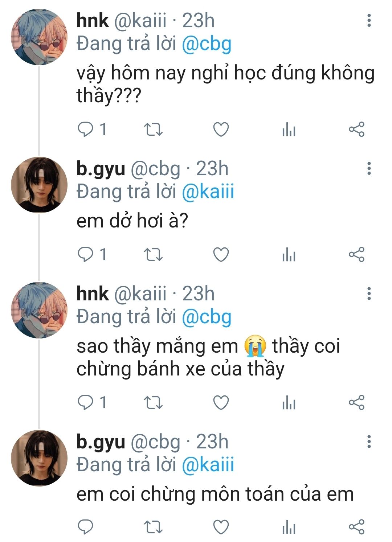Viewport: 392px width, 542px height.
Task: Reply to the "vậy hôm nay nghỉ học" tweet
Action: 86,130
